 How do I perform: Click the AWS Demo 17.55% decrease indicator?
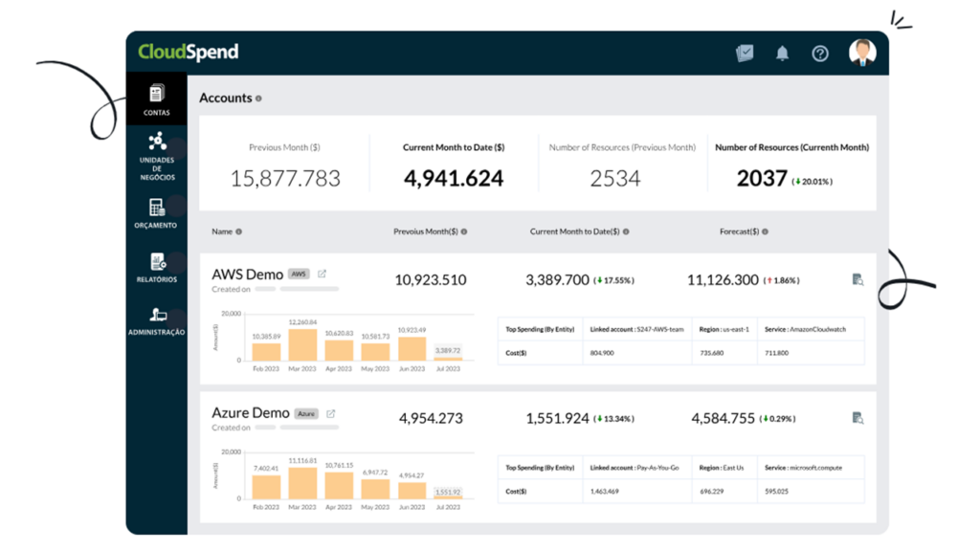(613, 280)
